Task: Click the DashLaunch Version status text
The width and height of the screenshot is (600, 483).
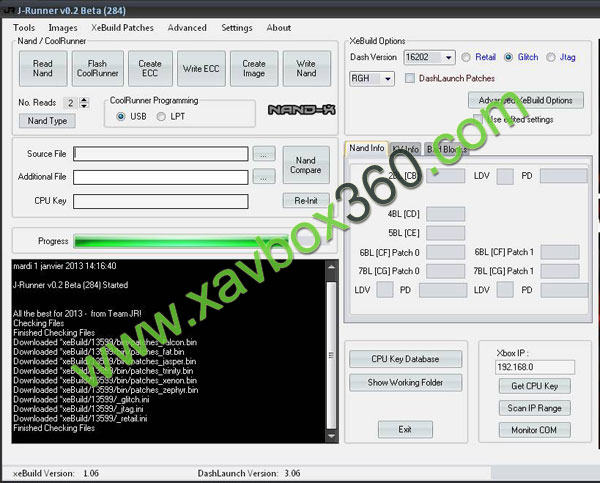Action: (x=249, y=473)
